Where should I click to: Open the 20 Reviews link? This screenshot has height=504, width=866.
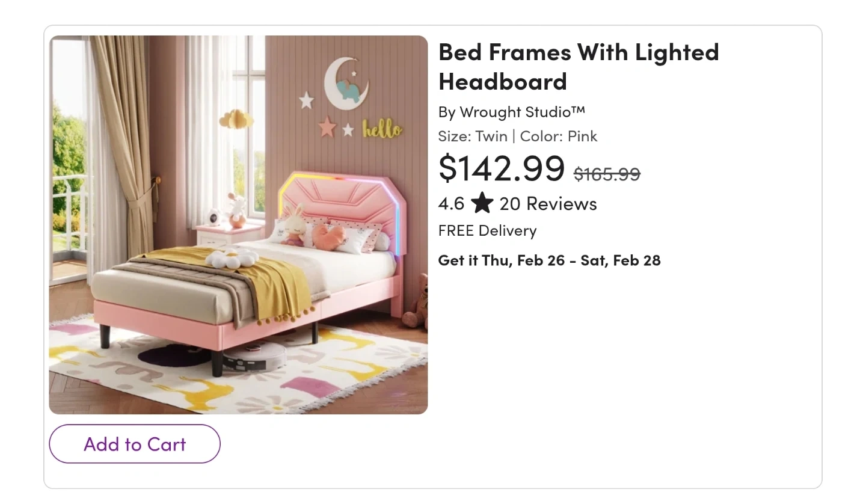pos(548,204)
